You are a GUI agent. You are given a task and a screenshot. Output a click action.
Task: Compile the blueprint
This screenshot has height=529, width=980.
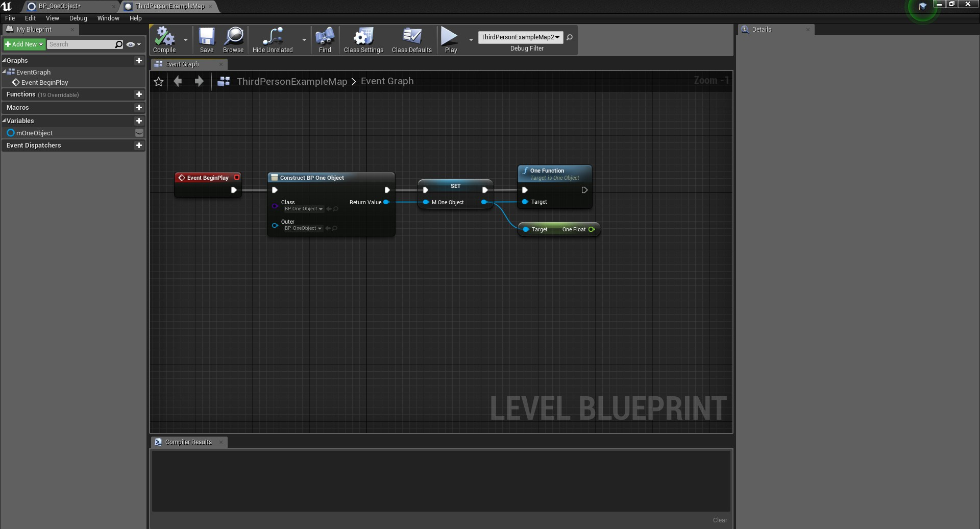coord(164,40)
